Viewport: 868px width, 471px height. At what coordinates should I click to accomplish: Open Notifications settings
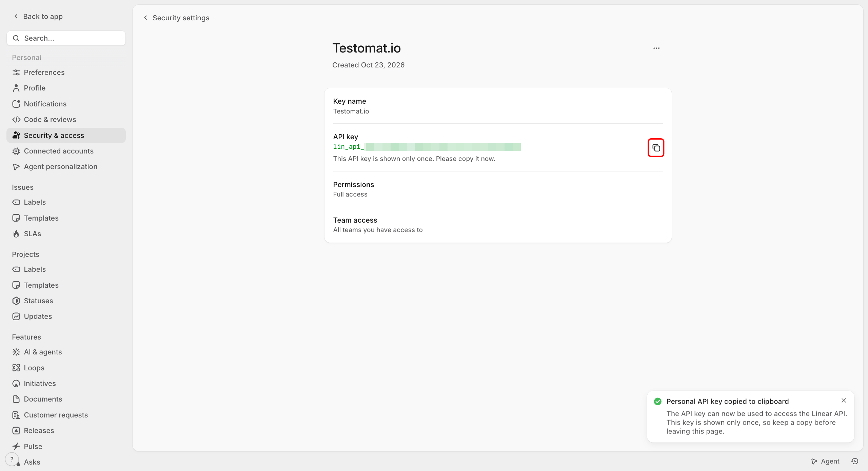point(66,104)
